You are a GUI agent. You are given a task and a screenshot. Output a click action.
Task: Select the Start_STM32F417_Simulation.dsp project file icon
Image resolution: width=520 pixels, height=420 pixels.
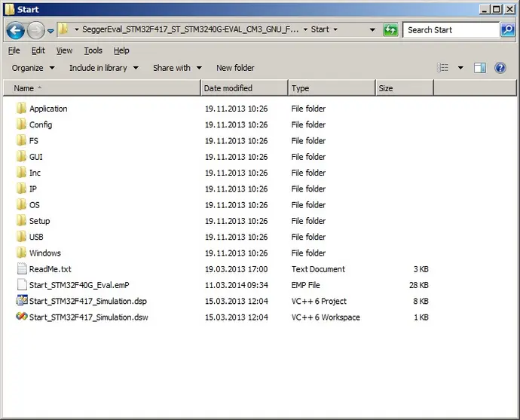click(x=21, y=301)
